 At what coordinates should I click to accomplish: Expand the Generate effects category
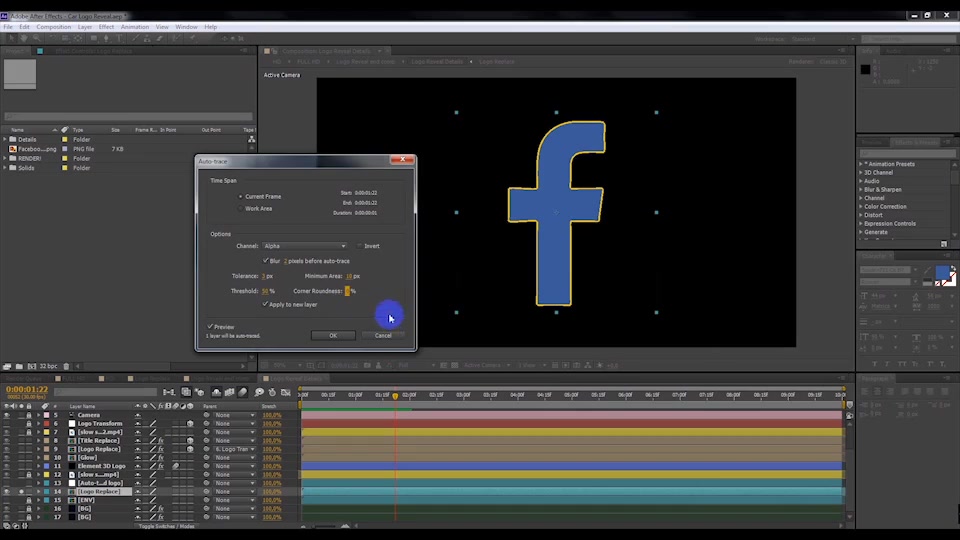[861, 232]
